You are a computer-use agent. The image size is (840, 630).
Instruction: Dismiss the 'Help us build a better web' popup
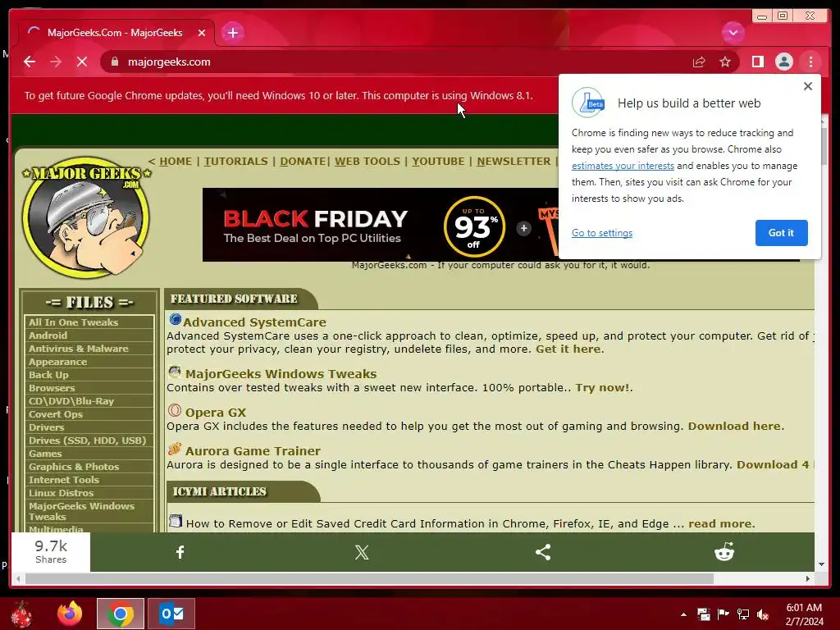point(808,86)
